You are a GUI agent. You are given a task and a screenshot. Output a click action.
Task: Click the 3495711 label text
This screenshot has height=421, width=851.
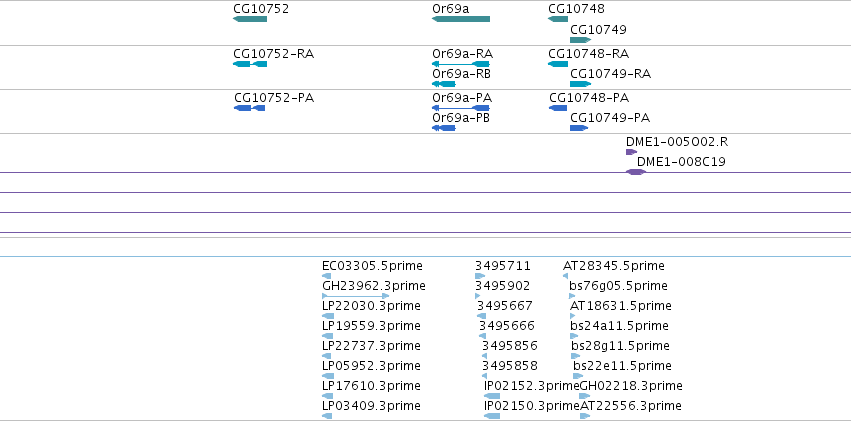coord(503,266)
